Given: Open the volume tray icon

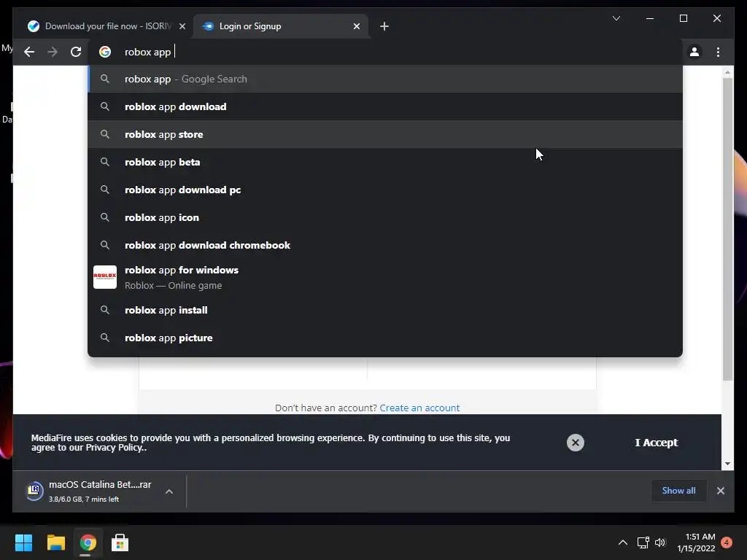Looking at the screenshot, I should coord(660,542).
